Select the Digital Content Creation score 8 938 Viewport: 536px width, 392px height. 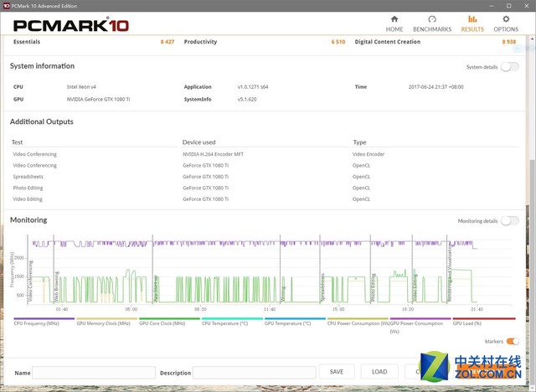[509, 42]
